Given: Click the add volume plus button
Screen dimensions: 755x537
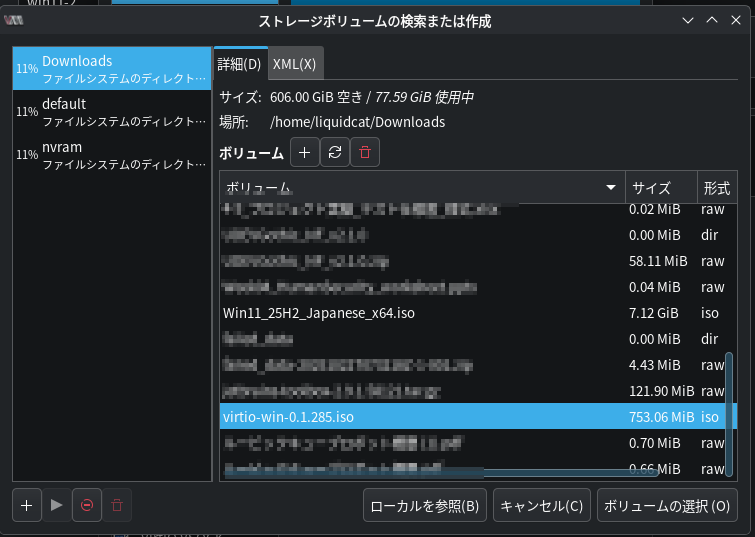Looking at the screenshot, I should click(x=304, y=152).
